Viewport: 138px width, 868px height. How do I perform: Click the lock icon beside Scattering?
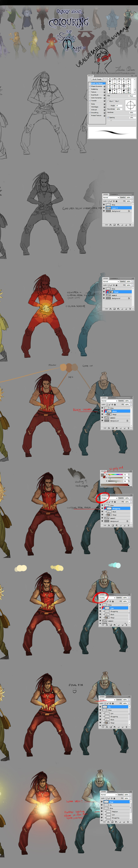pyautogui.click(x=105, y=89)
